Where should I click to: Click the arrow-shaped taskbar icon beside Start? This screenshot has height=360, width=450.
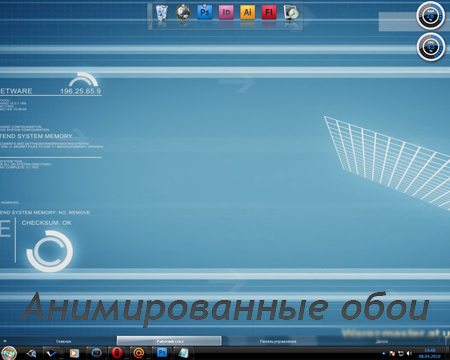[x=31, y=353]
